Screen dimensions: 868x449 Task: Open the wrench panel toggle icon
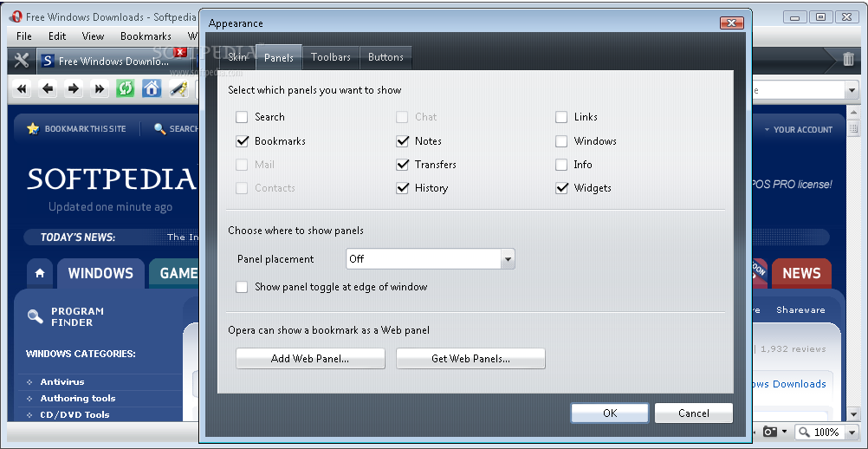(x=22, y=61)
